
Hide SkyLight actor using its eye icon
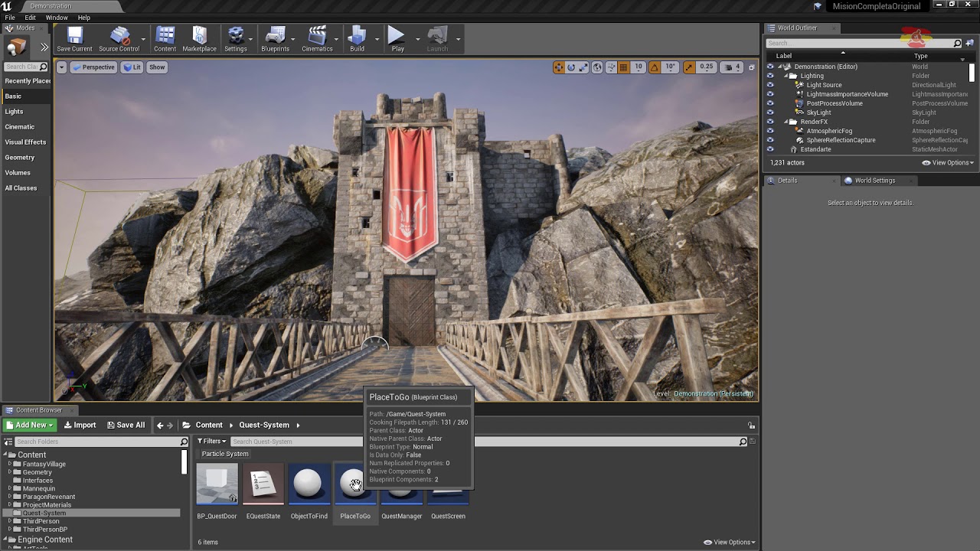tap(770, 112)
